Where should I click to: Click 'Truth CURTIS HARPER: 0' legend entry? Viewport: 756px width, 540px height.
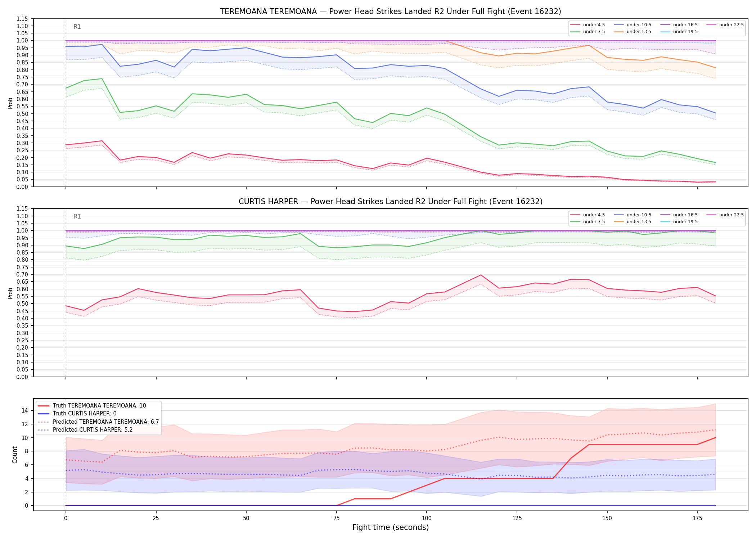[77, 414]
